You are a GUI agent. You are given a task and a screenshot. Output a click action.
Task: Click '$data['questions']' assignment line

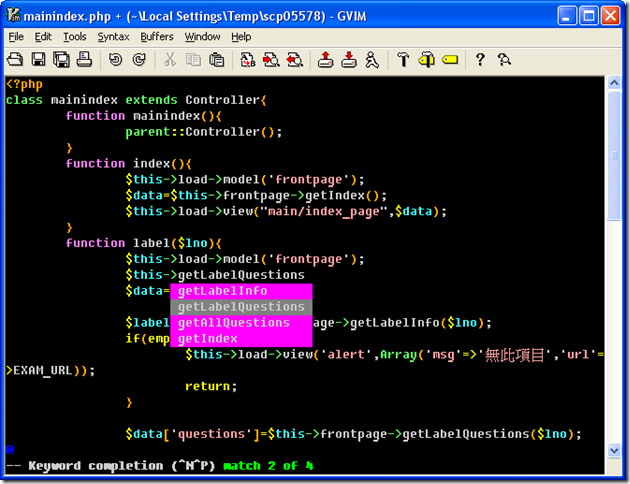[354, 434]
